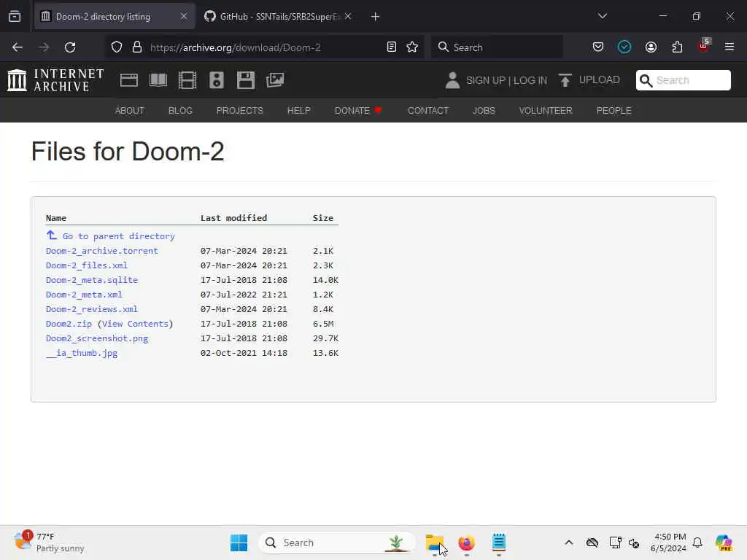Open File Explorer from the taskbar
Viewport: 747px width, 560px height.
tap(435, 542)
